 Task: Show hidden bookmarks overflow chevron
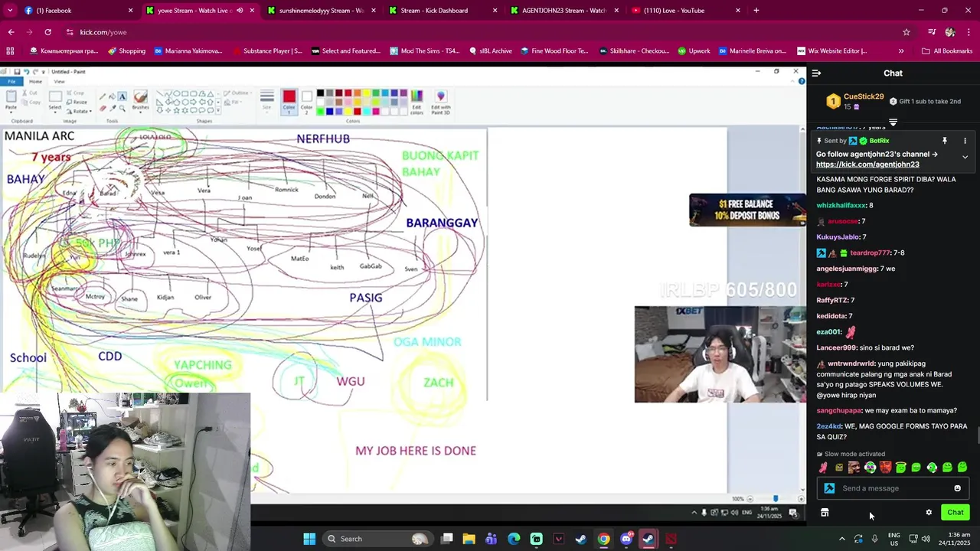(x=901, y=51)
